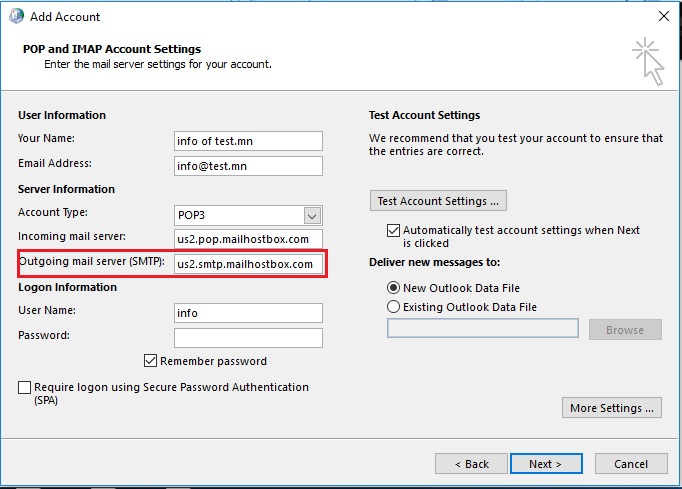Screen dimensions: 682x489
Task: Focus the Incoming mail server field
Action: [x=248, y=239]
